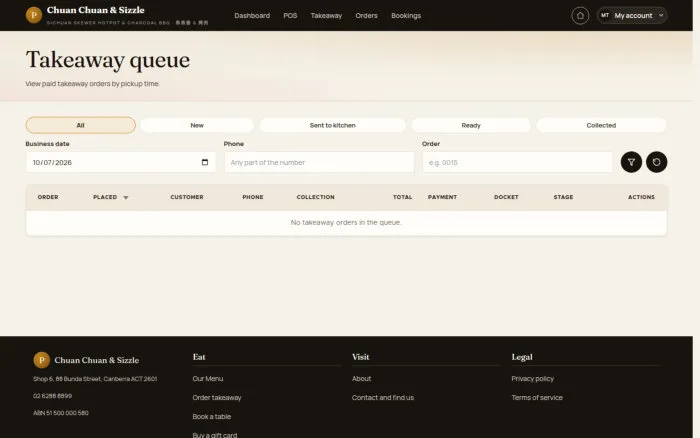Click the footer address on Bunda Street

tap(95, 379)
